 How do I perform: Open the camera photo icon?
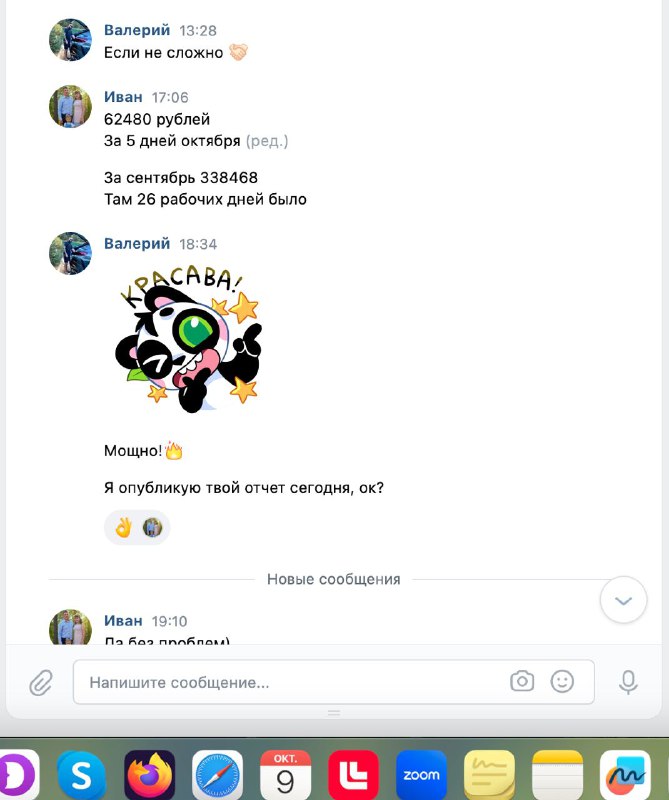tap(522, 681)
